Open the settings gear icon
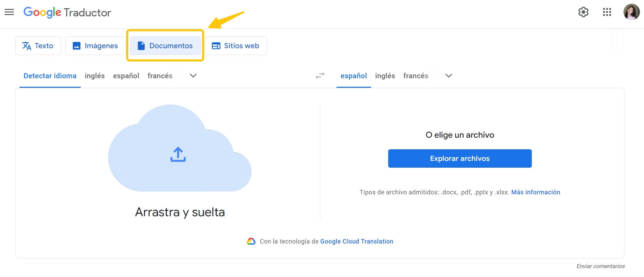The width and height of the screenshot is (644, 277). (x=583, y=12)
